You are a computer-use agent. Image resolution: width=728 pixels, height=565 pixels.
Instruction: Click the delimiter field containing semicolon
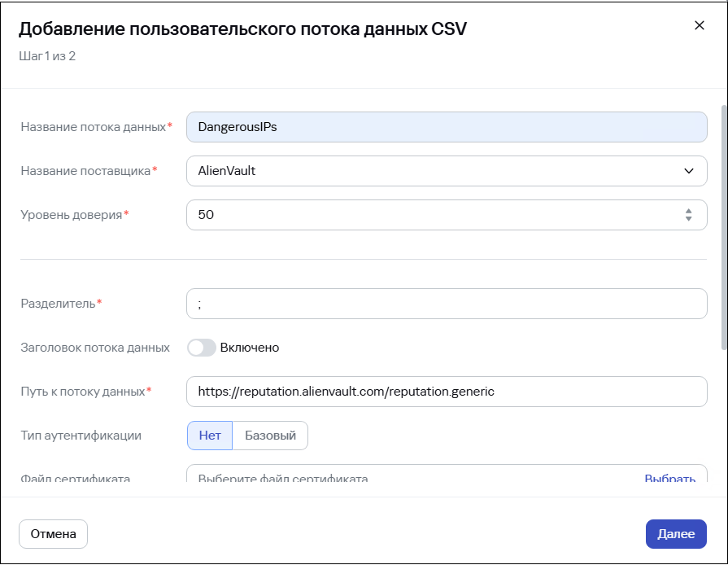point(447,304)
